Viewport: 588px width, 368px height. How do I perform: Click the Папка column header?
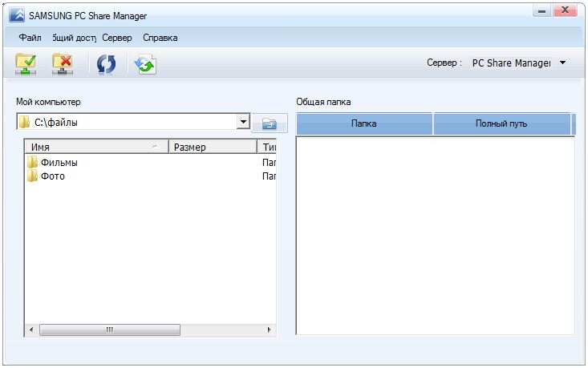364,123
